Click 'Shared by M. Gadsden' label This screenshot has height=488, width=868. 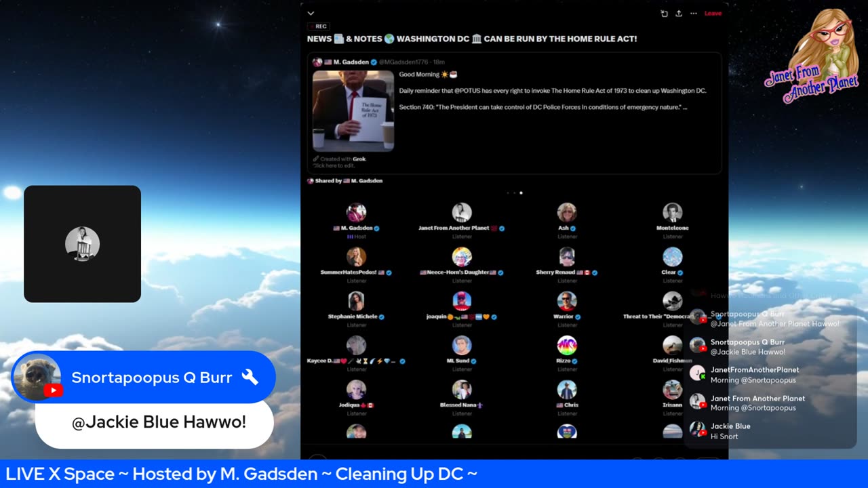click(x=345, y=181)
